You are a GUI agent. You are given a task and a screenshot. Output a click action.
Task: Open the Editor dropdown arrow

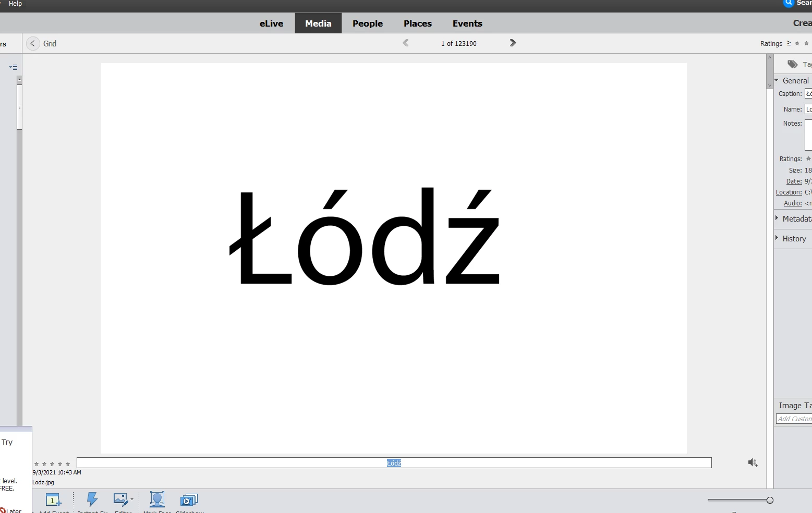132,499
